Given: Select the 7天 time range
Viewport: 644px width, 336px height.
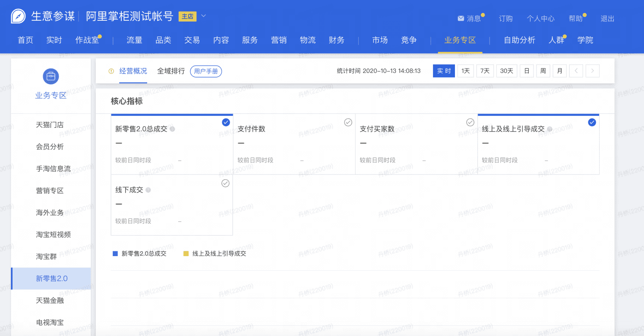Looking at the screenshot, I should (485, 71).
